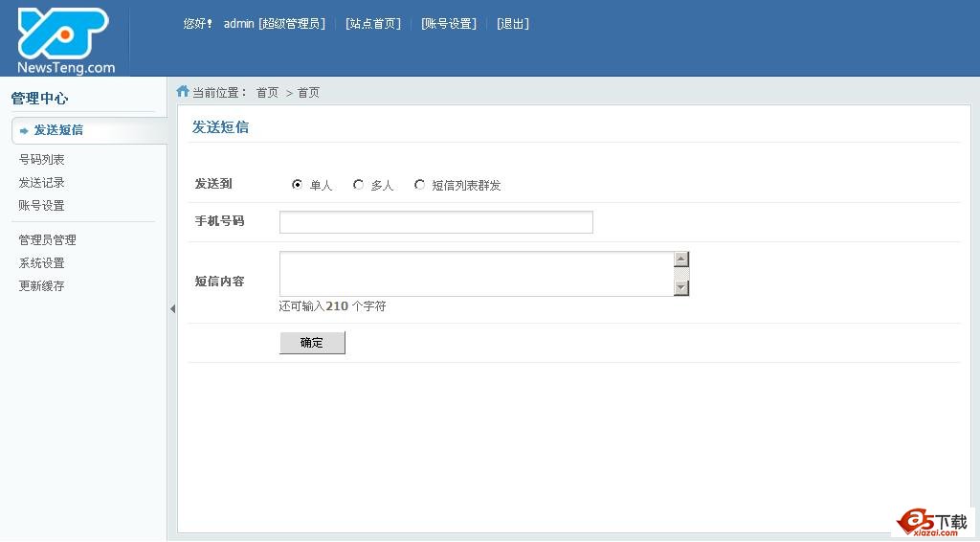980x542 pixels.
Task: Click the 手机号码 input field
Action: coord(436,222)
